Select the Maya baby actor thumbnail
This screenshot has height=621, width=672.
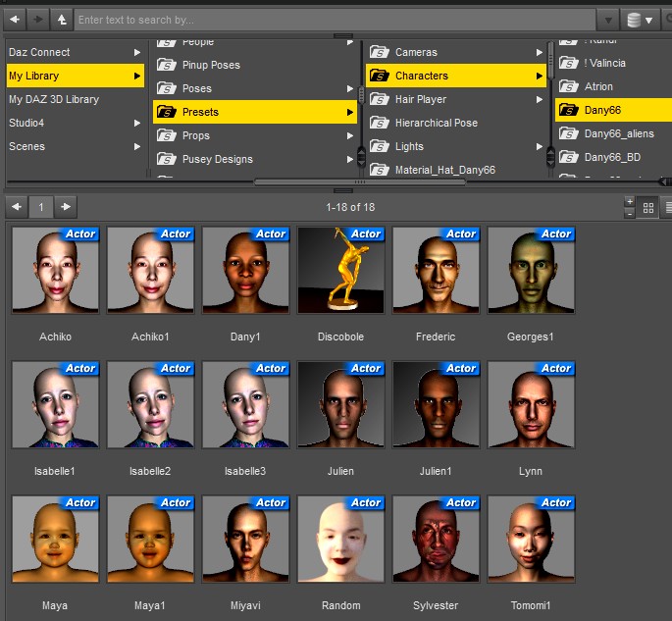(55, 539)
